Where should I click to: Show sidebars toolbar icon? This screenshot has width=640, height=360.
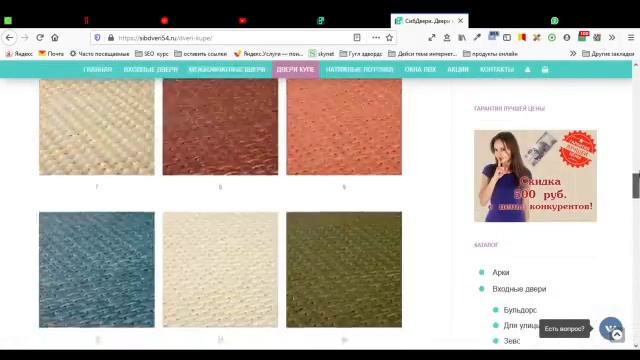(x=507, y=38)
